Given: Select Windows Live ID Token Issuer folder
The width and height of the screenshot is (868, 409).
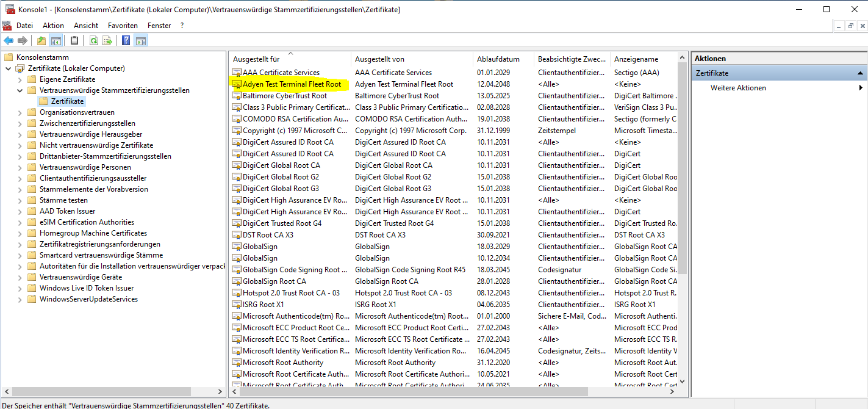Looking at the screenshot, I should pyautogui.click(x=87, y=288).
